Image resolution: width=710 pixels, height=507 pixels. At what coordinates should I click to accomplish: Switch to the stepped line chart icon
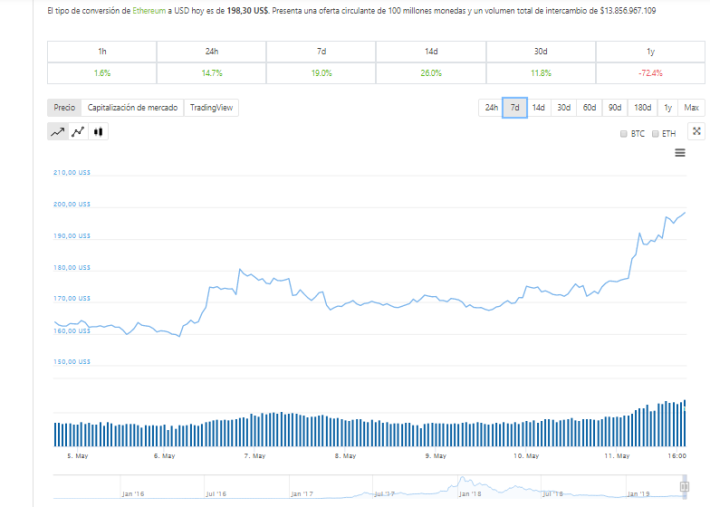pos(78,131)
